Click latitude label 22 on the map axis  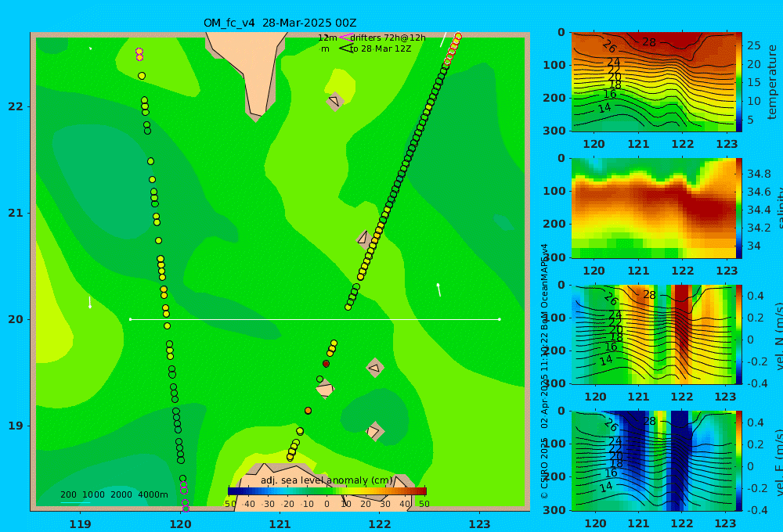[16, 107]
